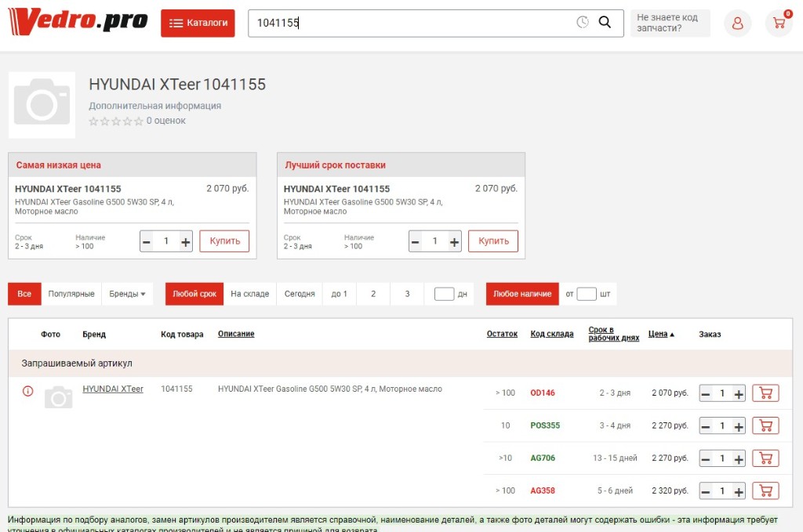Click the 2 320 руб. price
The height and width of the screenshot is (532, 803).
pyautogui.click(x=670, y=491)
